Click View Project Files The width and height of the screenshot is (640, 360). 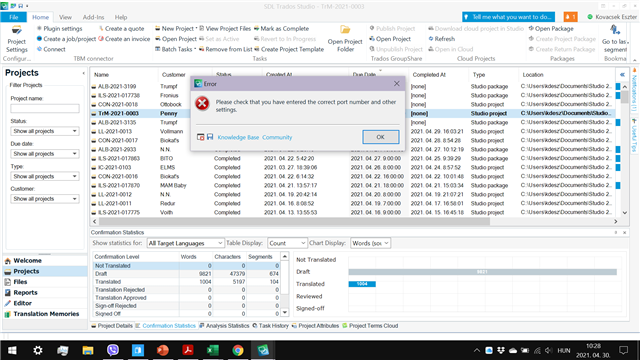tap(225, 29)
